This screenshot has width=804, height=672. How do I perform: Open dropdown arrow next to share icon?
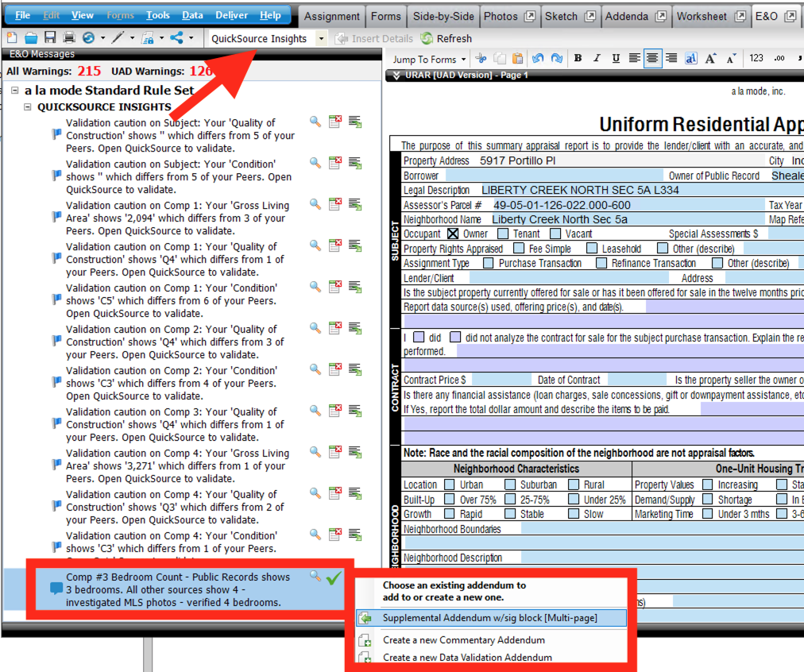pos(191,38)
